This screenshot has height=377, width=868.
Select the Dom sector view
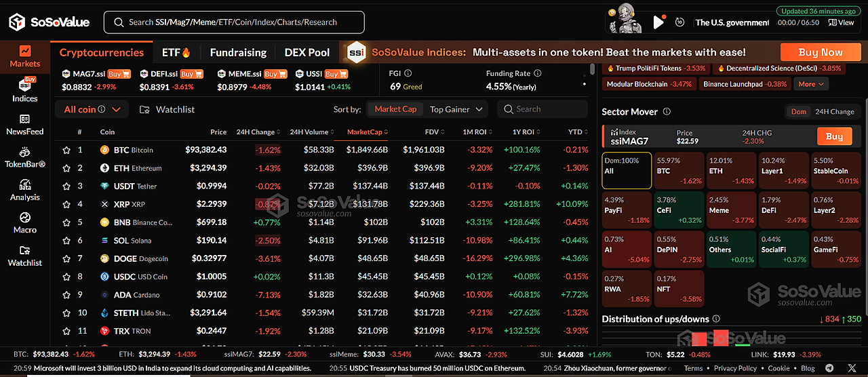[x=799, y=112]
